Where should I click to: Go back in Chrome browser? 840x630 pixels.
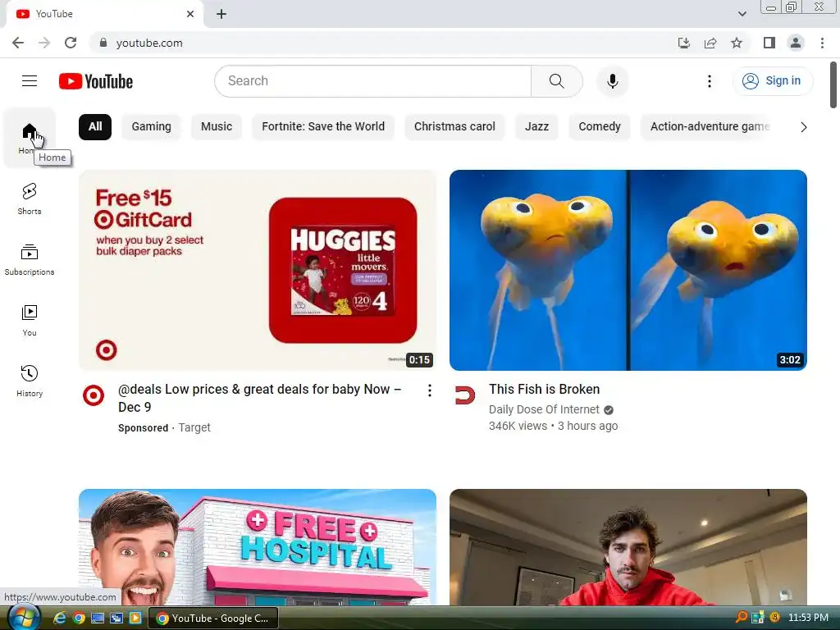[18, 43]
